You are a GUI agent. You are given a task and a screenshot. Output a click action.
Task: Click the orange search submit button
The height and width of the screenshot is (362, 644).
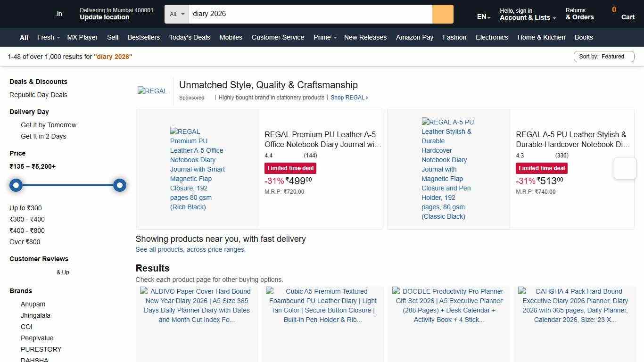coord(442,14)
